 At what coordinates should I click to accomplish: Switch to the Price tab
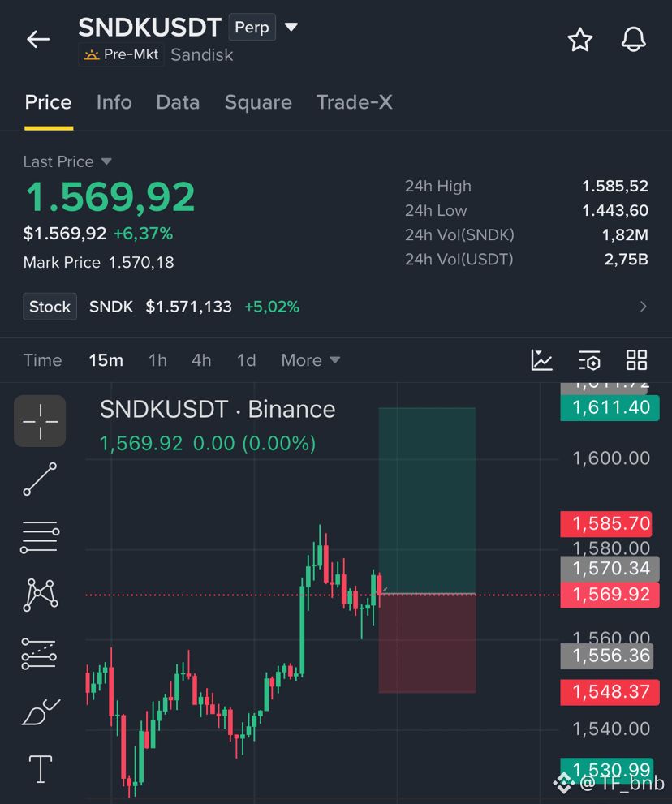pos(48,102)
